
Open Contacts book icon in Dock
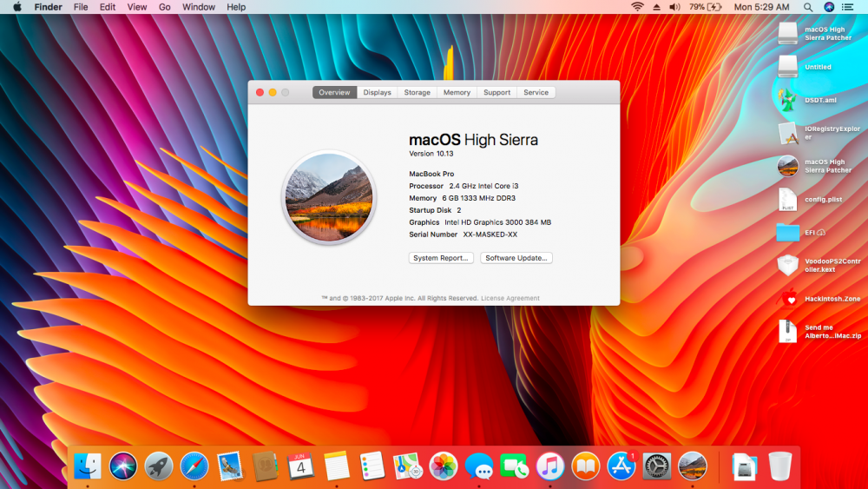tap(265, 466)
